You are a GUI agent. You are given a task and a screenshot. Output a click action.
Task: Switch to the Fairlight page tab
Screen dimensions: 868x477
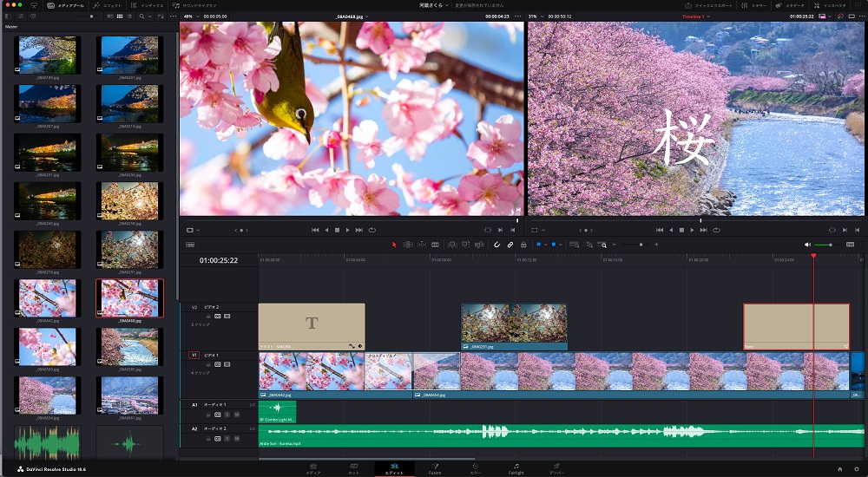tap(516, 468)
